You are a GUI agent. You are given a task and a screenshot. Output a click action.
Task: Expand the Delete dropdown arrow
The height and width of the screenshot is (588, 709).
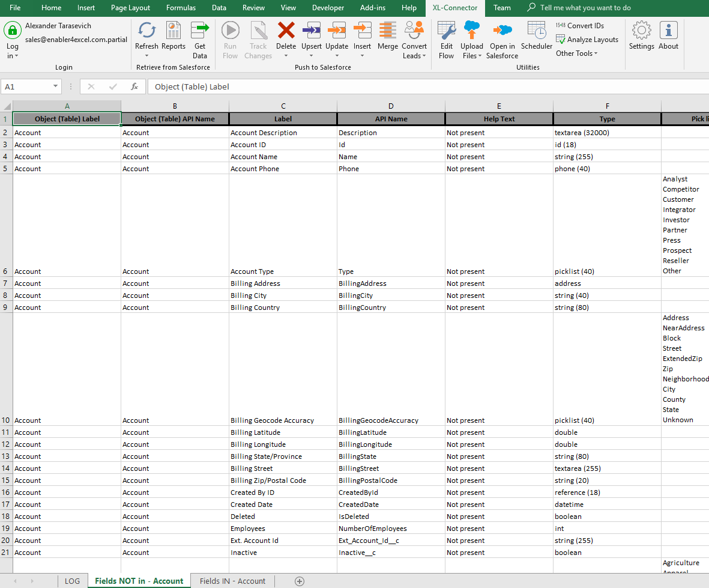286,56
